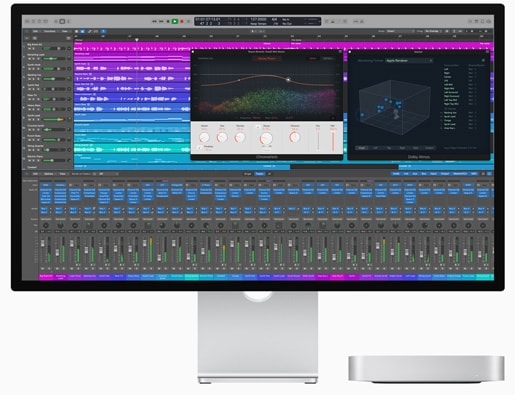This screenshot has height=395, width=515.
Task: Open the Tracks area View menu
Action: [65, 31]
